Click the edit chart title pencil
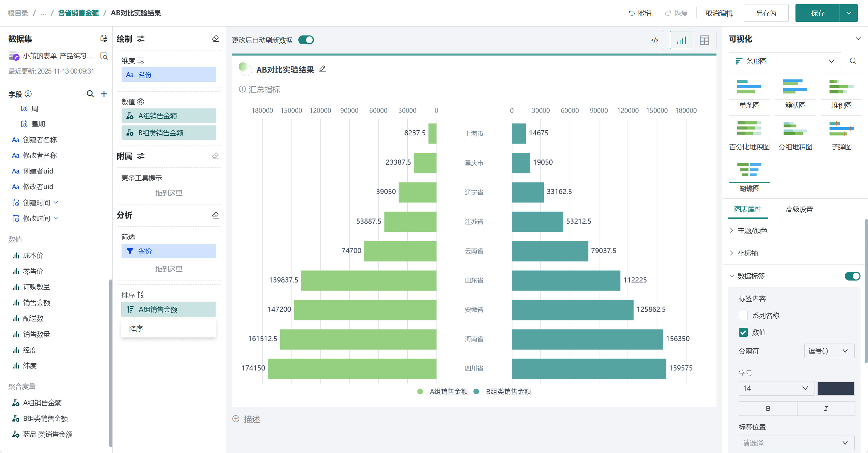Image resolution: width=868 pixels, height=453 pixels. click(x=322, y=69)
